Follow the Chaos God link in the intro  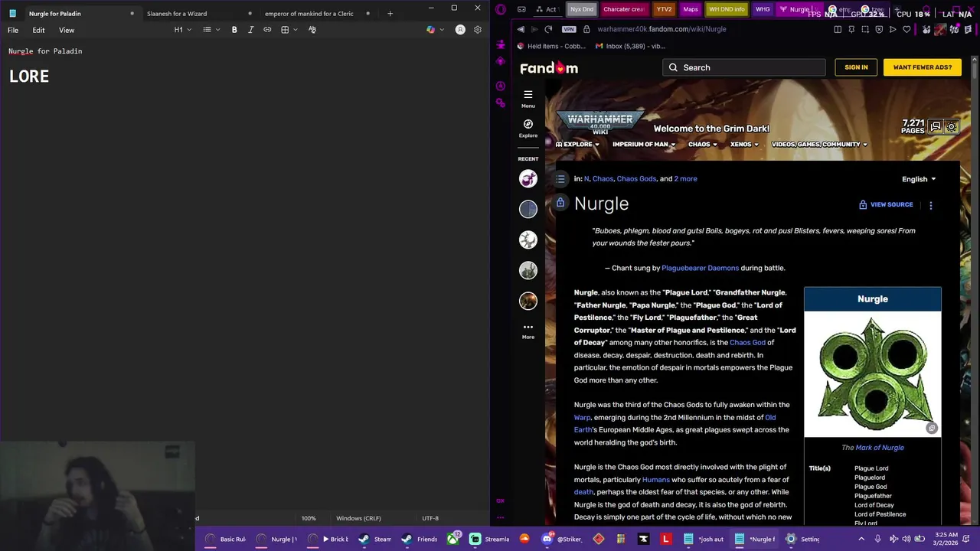pos(747,342)
